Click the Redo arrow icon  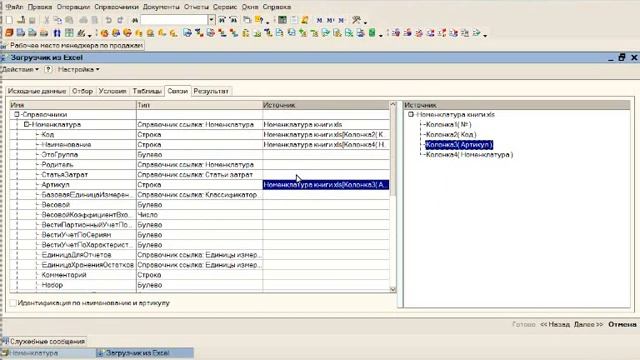click(x=120, y=20)
